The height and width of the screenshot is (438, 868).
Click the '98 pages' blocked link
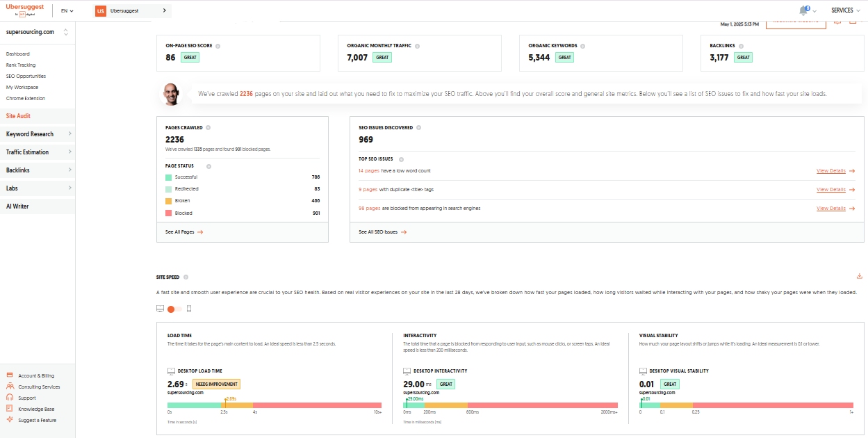pos(370,208)
